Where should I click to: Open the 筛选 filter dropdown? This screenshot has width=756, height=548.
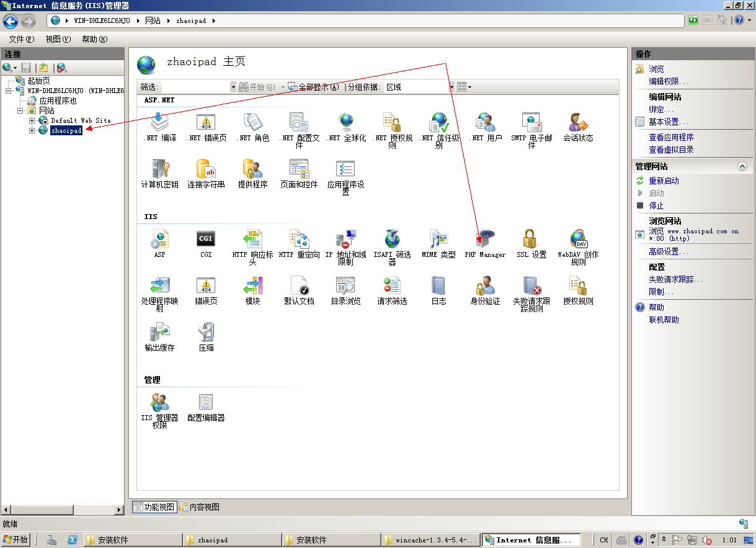[233, 87]
